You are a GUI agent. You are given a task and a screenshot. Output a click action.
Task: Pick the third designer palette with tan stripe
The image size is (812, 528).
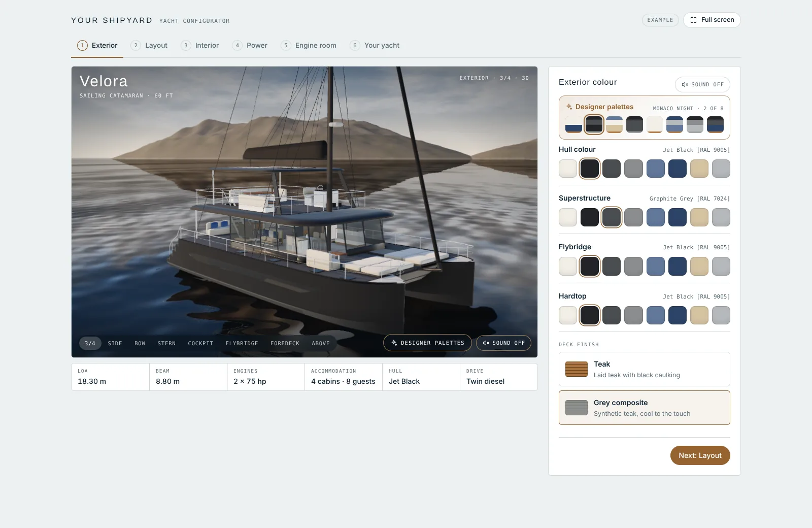[x=614, y=124]
